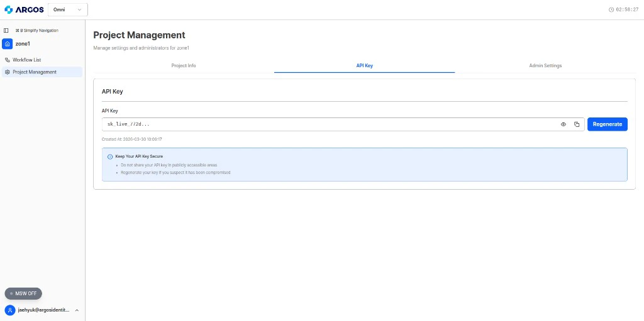Click Simplify Navigation shortcut label
The height and width of the screenshot is (321, 644).
point(37,30)
